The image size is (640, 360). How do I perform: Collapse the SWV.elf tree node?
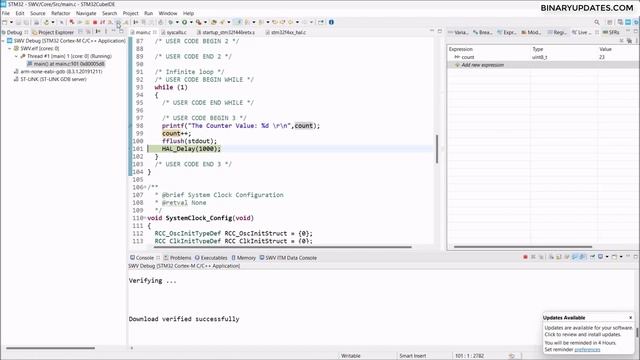point(10,49)
